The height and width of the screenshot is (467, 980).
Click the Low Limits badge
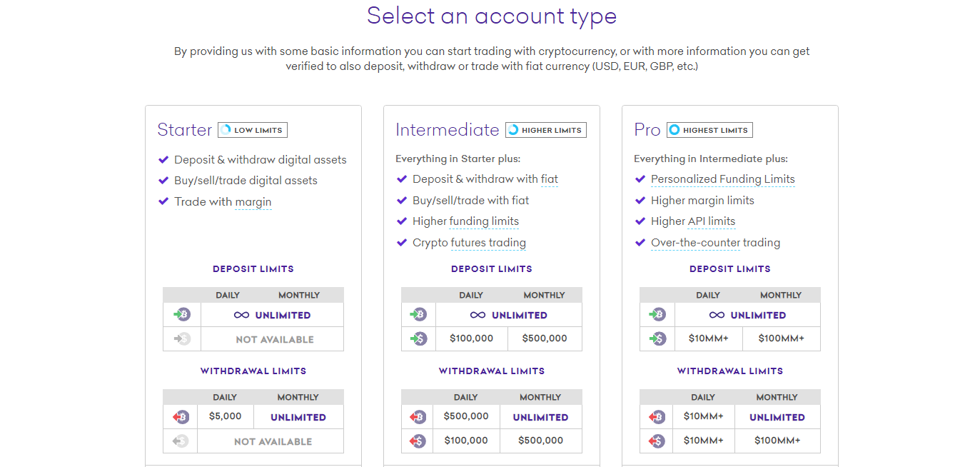(x=253, y=130)
